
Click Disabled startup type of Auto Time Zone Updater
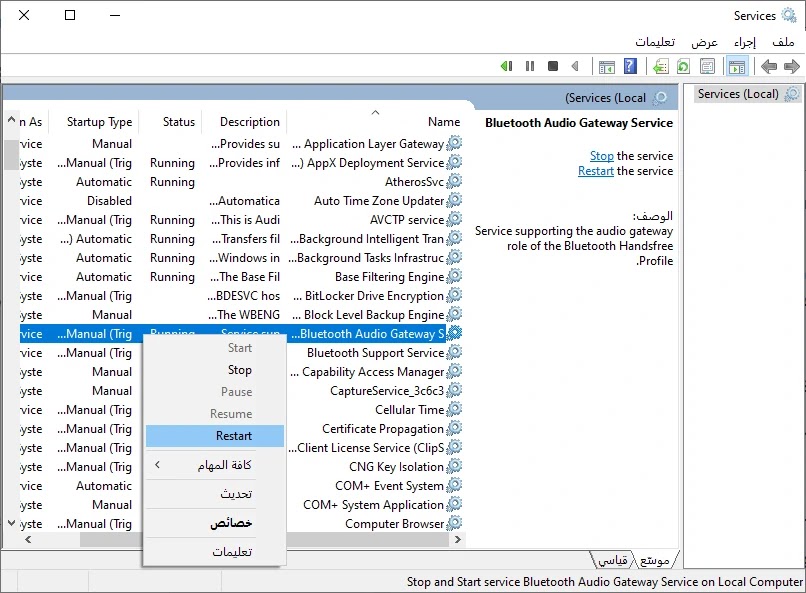(109, 200)
